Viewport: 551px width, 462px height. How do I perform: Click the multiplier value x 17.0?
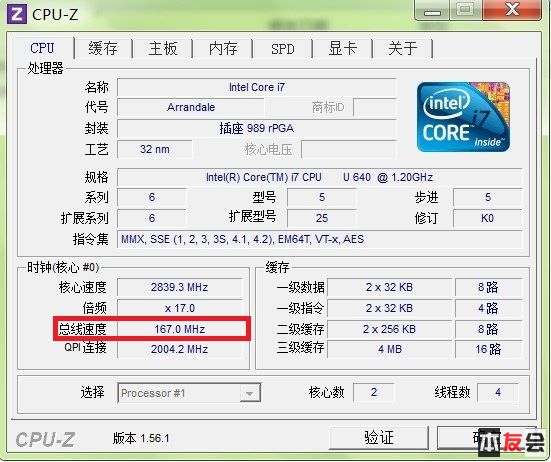(x=180, y=308)
